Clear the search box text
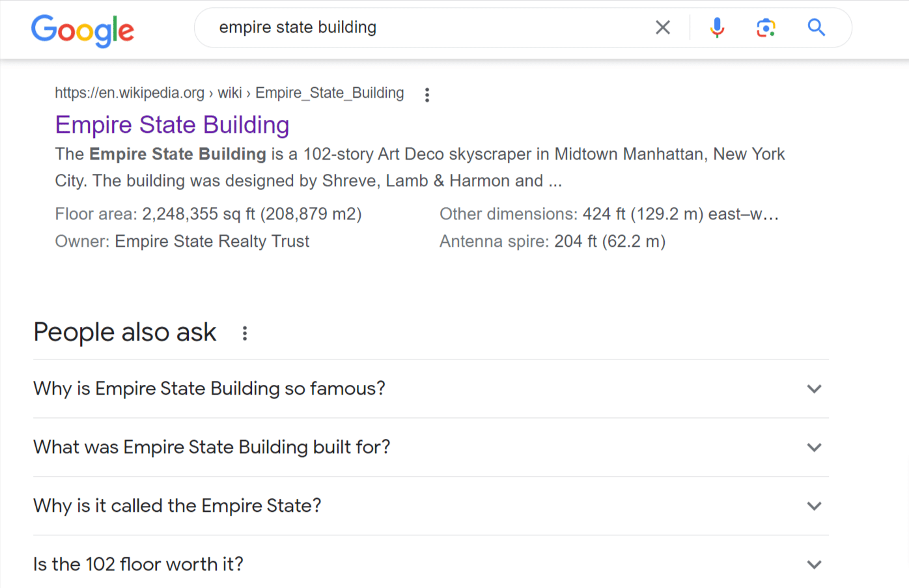The width and height of the screenshot is (909, 588). pyautogui.click(x=662, y=27)
